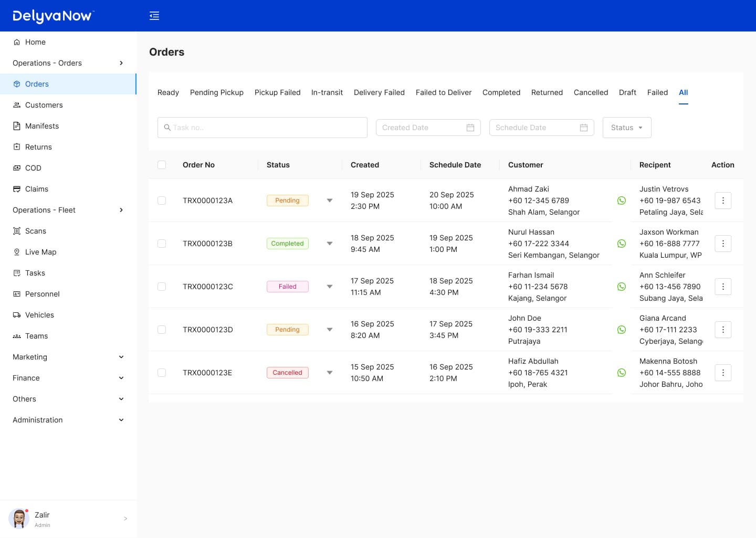The image size is (756, 538).
Task: Expand Operations - Orders section
Action: click(68, 63)
